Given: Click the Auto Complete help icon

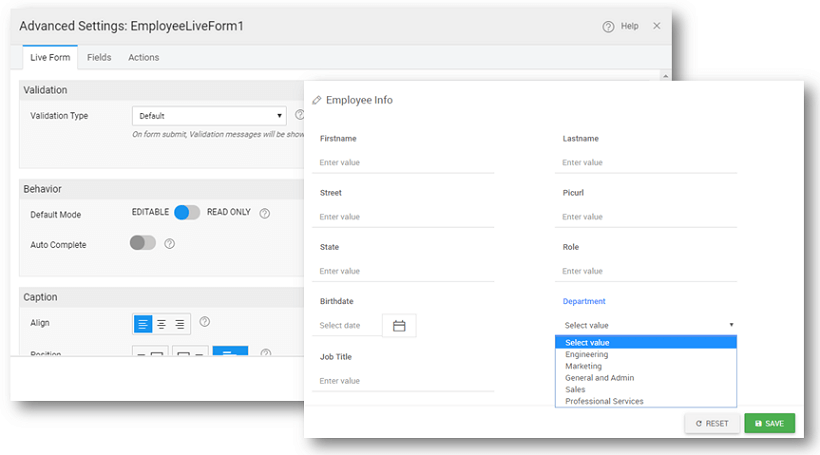Looking at the screenshot, I should click(170, 244).
